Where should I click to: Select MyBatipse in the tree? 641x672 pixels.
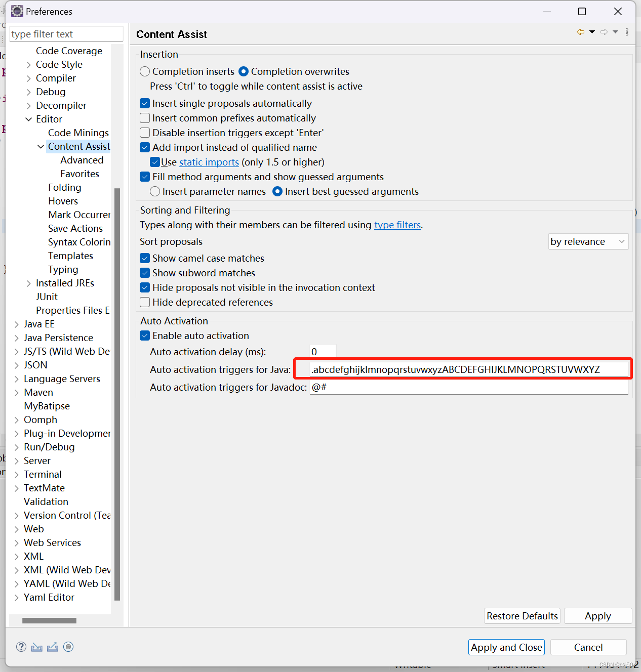click(47, 406)
